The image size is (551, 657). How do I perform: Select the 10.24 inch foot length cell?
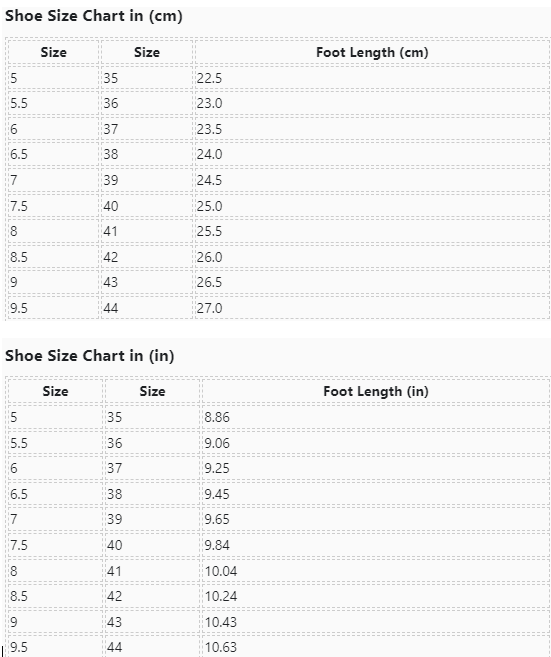click(x=376, y=596)
